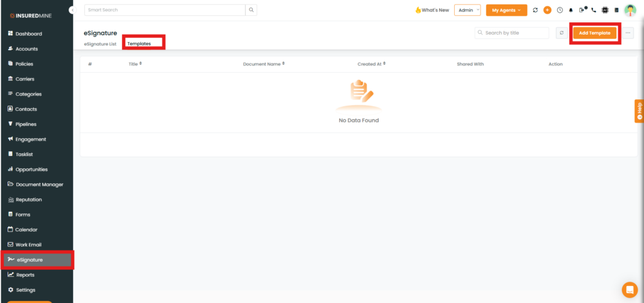Sort the table by Title
The width and height of the screenshot is (644, 303).
(135, 63)
